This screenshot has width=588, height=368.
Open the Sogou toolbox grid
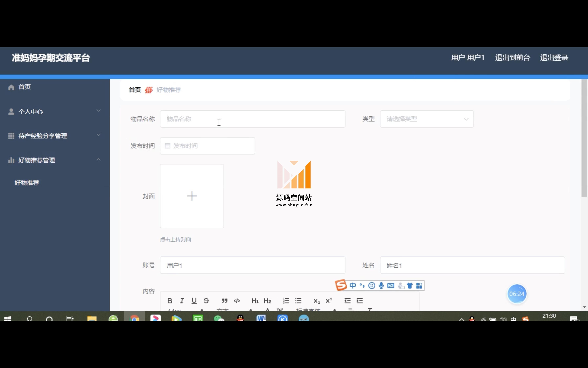pyautogui.click(x=419, y=286)
